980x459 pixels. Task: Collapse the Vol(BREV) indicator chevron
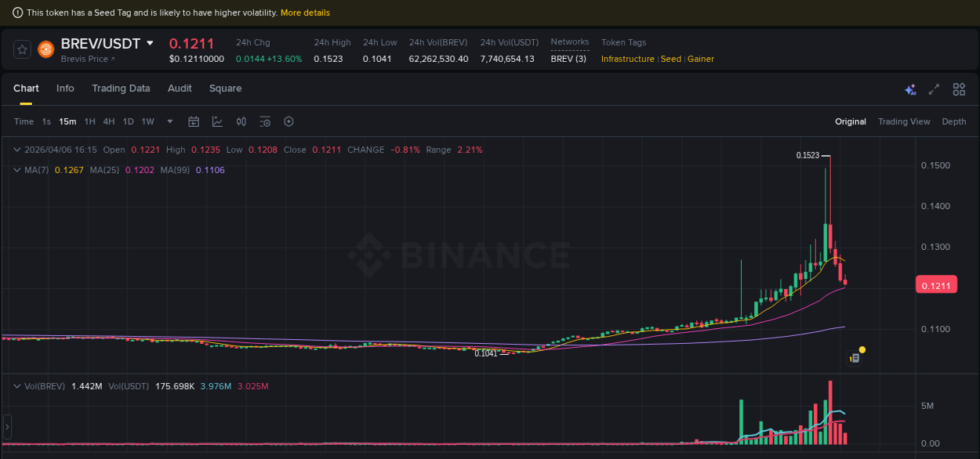17,386
